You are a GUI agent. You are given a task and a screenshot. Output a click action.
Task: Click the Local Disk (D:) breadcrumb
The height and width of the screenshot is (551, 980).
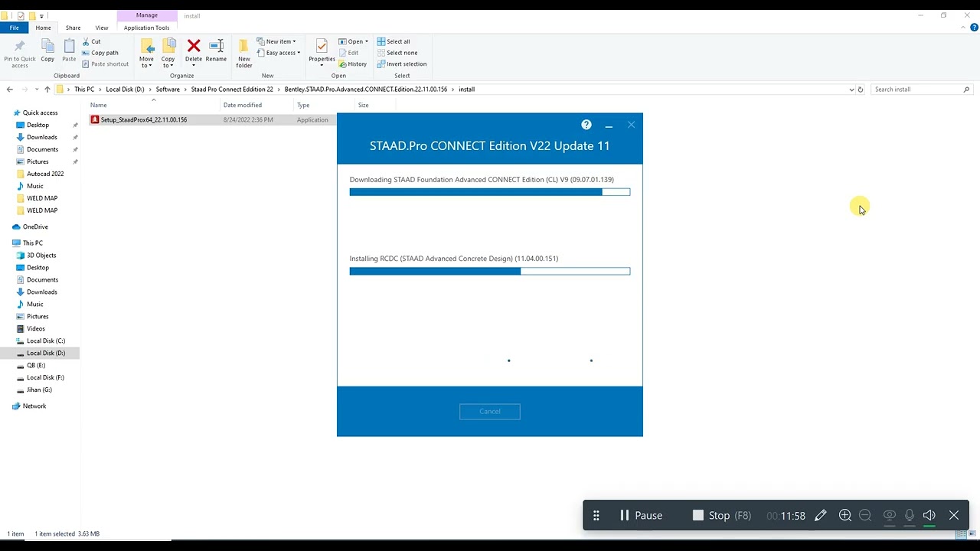pos(125,90)
